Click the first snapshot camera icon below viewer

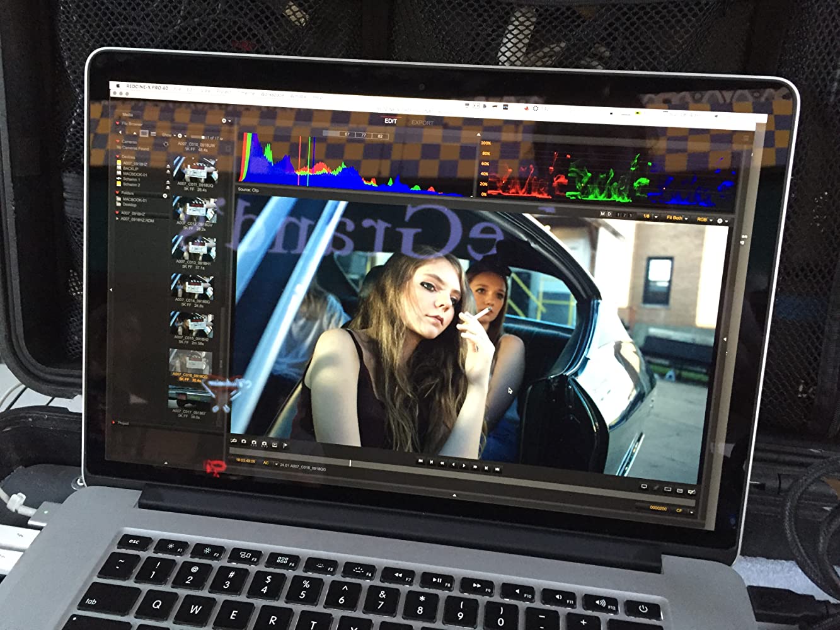[x=244, y=442]
